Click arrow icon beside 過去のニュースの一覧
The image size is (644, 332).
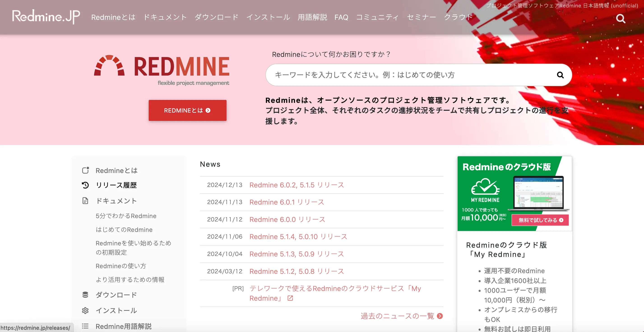pos(440,316)
